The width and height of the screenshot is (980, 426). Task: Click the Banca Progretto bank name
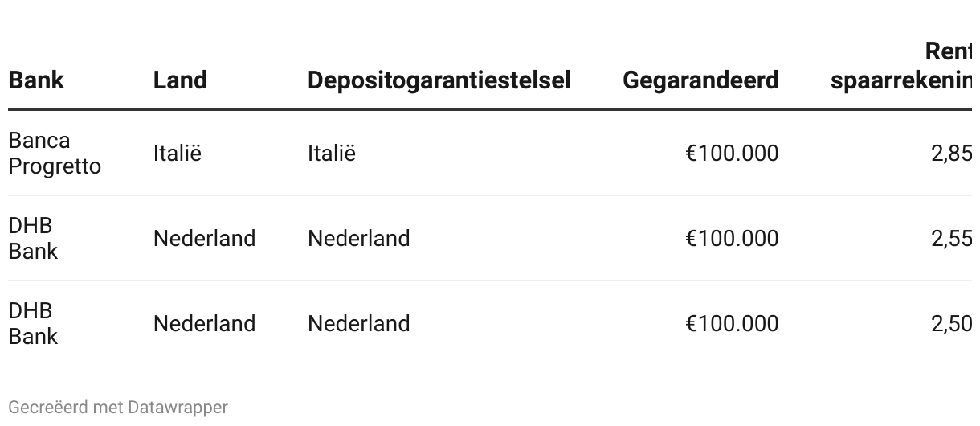click(55, 154)
